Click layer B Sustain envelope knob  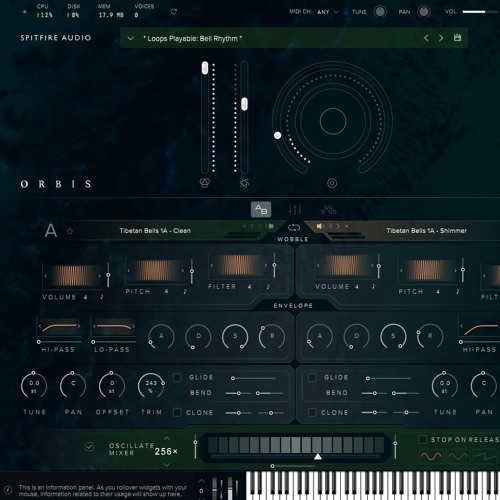coord(393,336)
